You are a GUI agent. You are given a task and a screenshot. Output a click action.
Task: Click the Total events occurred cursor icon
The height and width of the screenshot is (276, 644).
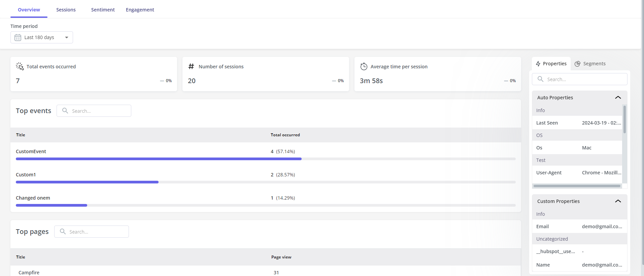pyautogui.click(x=20, y=66)
